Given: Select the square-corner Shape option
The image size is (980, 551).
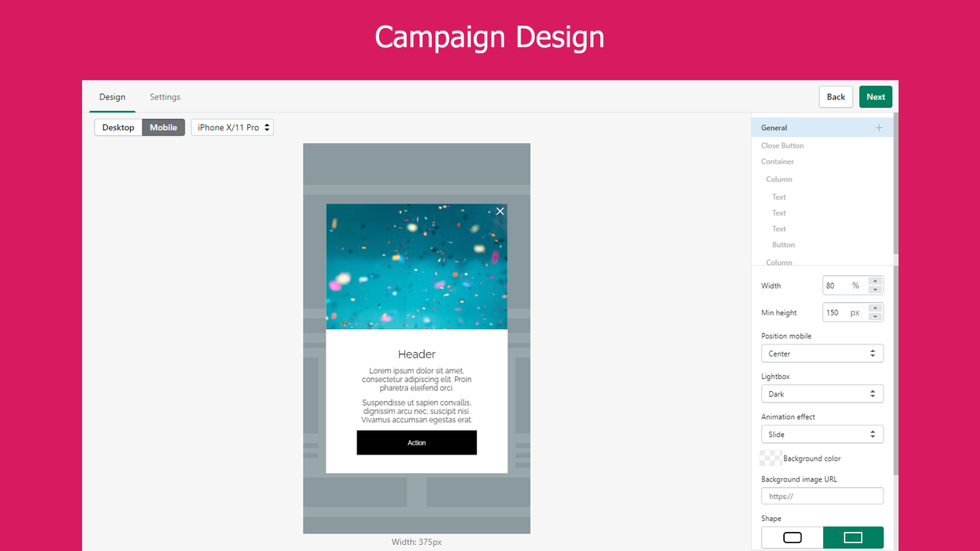Looking at the screenshot, I should pos(852,537).
